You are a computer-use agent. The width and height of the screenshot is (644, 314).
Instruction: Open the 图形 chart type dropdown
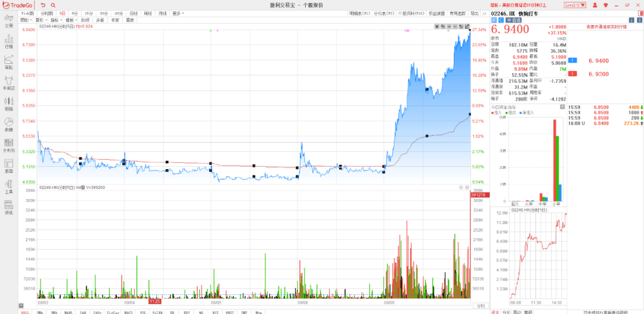(x=26, y=20)
